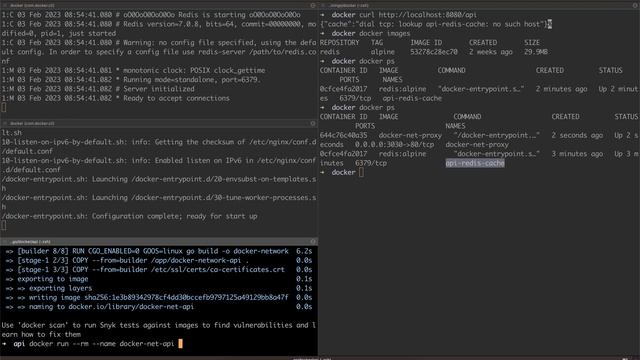This screenshot has height=360, width=640.
Task: Click the 'Server initialized' log line
Action: (98, 89)
